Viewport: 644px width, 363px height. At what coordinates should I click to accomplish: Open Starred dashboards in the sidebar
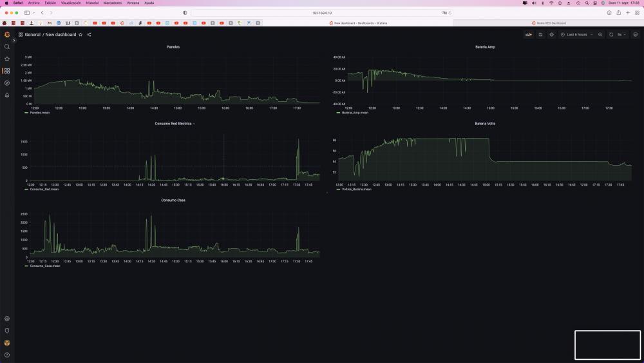click(7, 59)
